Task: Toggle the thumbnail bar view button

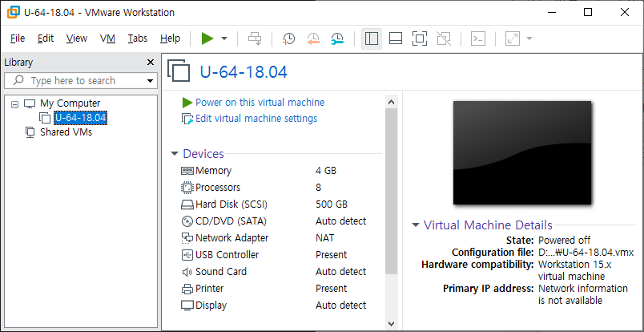Action: click(x=396, y=38)
